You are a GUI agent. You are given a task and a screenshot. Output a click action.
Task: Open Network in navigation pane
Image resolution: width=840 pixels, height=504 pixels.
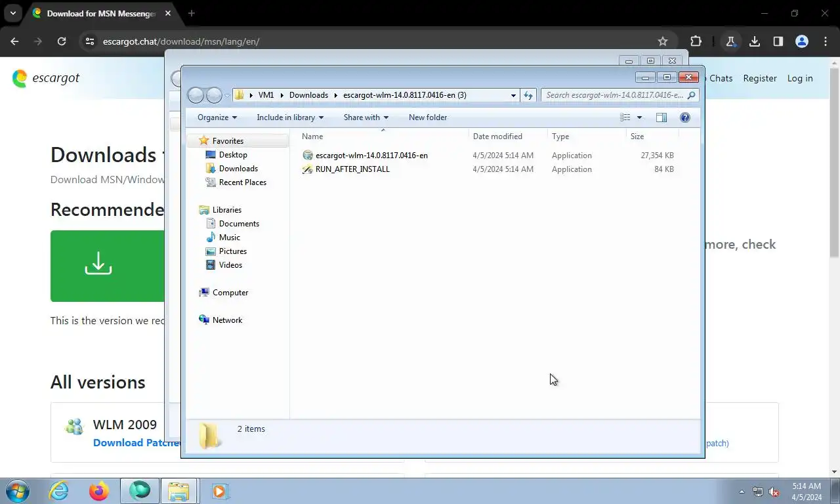pos(227,320)
